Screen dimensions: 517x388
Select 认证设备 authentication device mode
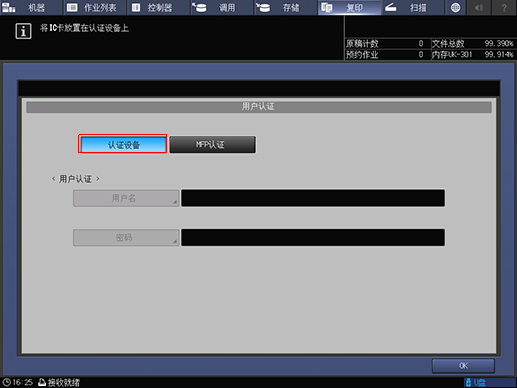coord(123,144)
